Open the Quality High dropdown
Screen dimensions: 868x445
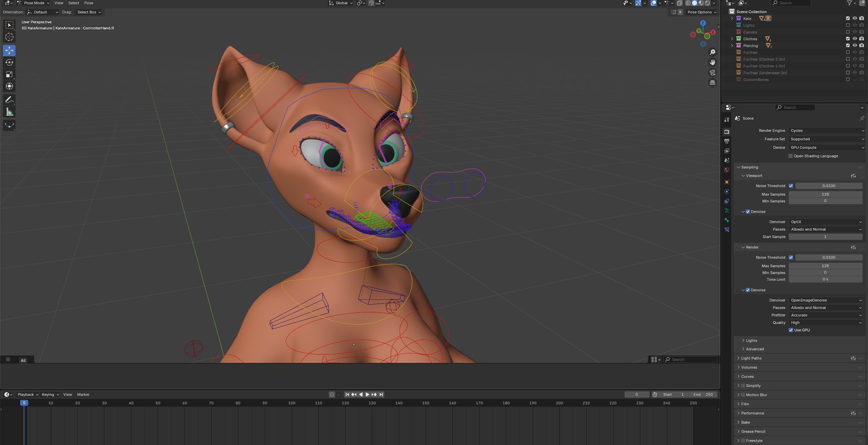[x=826, y=323]
